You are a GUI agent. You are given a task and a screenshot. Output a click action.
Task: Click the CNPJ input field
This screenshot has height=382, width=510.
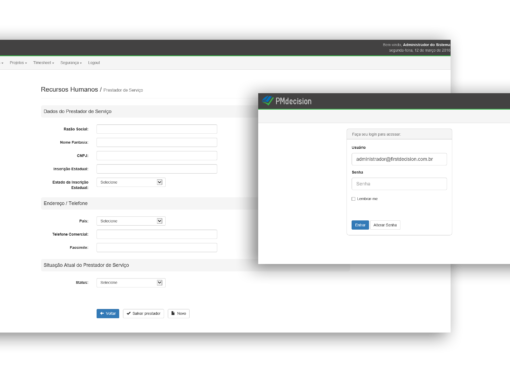pyautogui.click(x=157, y=156)
